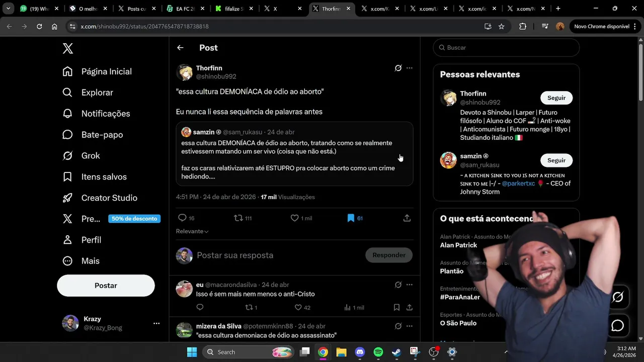
Task: Open the Alan Patrick trending topic
Action: (x=458, y=245)
